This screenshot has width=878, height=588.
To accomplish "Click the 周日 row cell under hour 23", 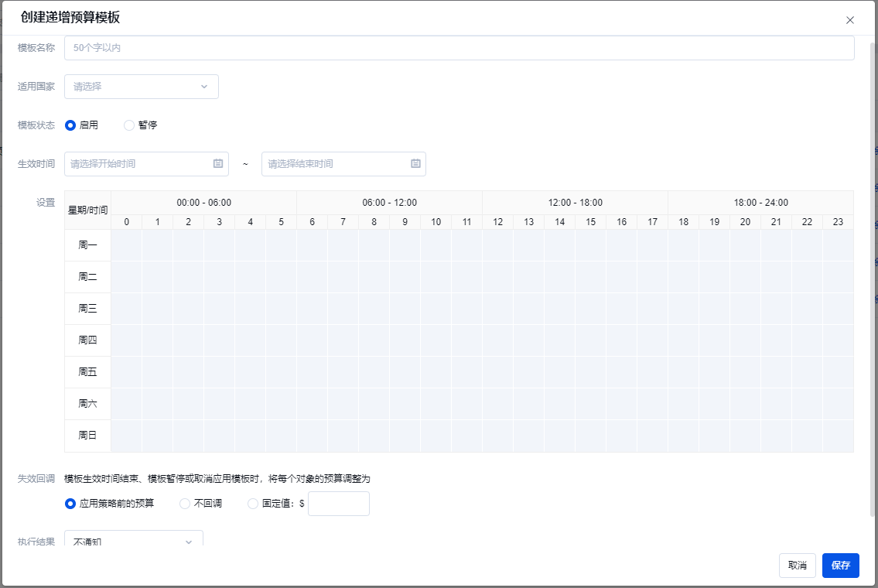I will pos(838,436).
